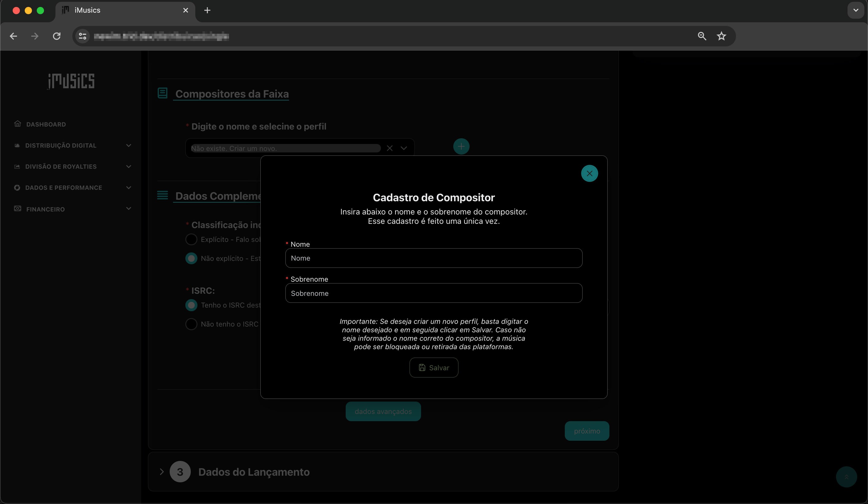
Task: Click the Sobrenome input field
Action: pos(434,293)
